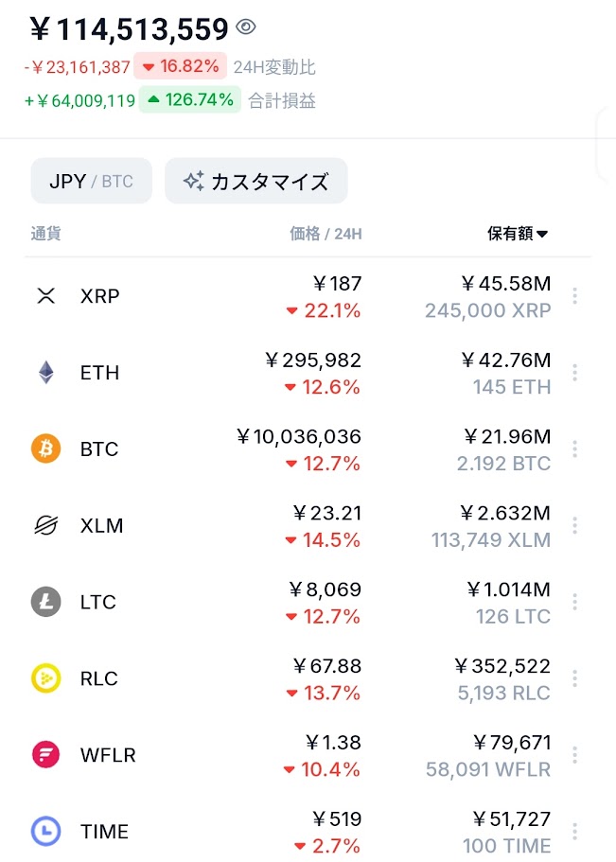Click the Stellar XLM icon
Screen dimensions: 616x862
tap(45, 525)
